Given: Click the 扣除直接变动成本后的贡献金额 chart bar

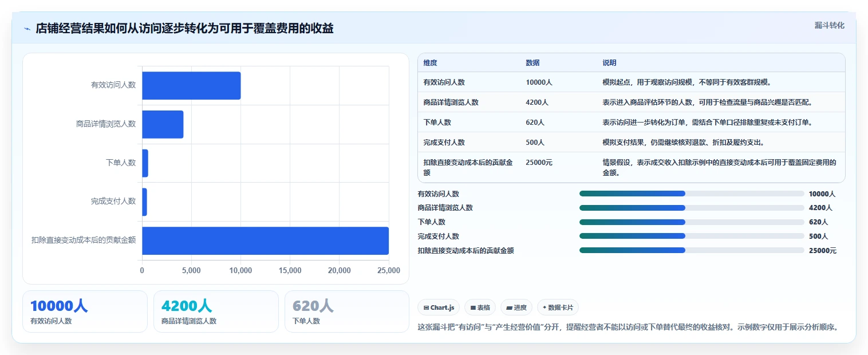Looking at the screenshot, I should pos(265,240).
